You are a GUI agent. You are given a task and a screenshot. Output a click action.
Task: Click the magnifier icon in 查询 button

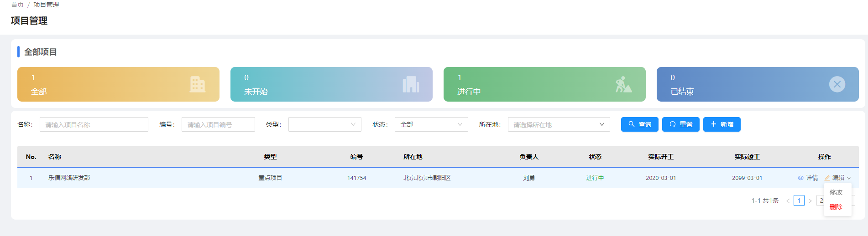click(x=632, y=124)
